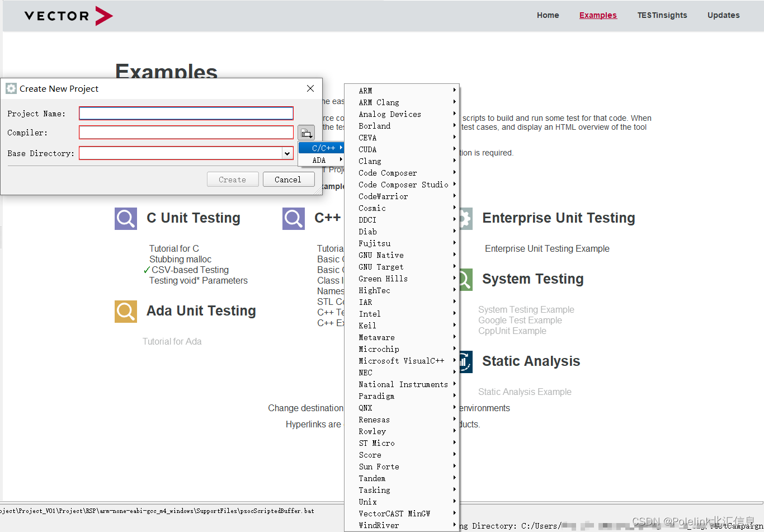Open Testing void* Parameters example
This screenshot has width=764, height=532.
pyautogui.click(x=198, y=280)
